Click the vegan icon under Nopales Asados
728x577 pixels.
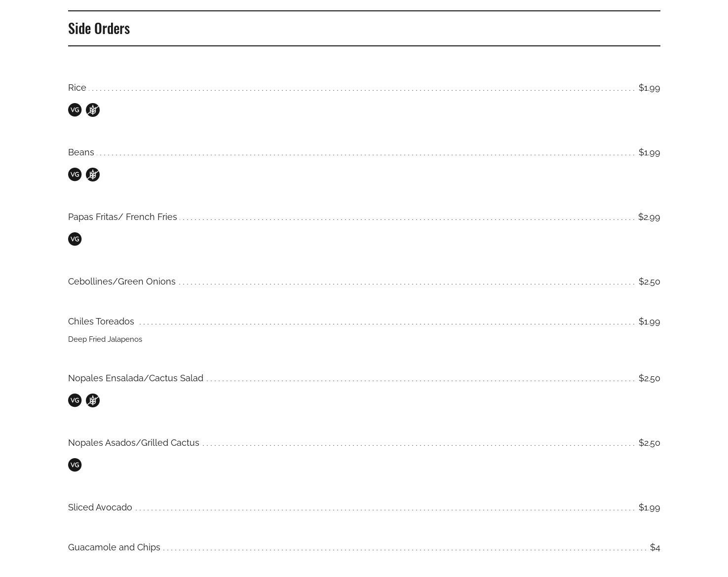[x=75, y=465]
